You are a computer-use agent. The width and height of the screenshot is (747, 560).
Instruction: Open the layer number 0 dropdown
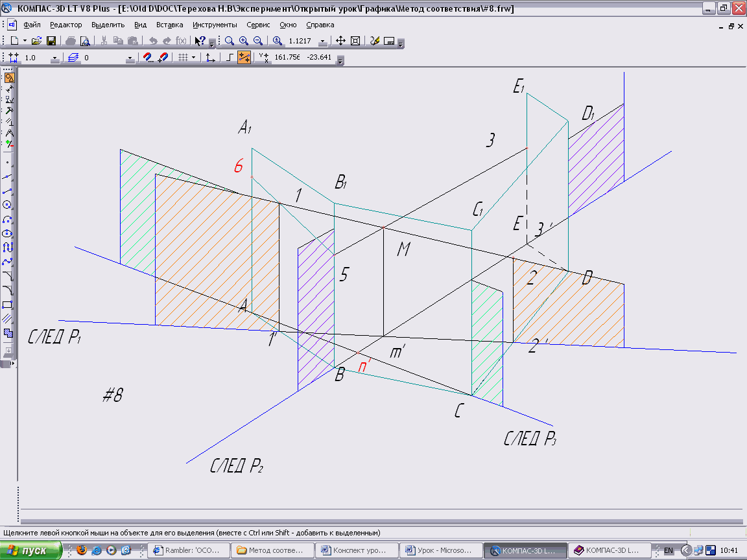130,58
